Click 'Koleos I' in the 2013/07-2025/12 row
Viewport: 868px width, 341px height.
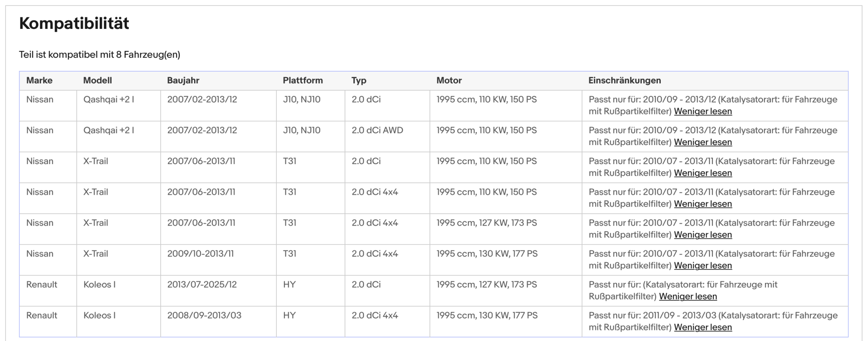click(x=99, y=285)
